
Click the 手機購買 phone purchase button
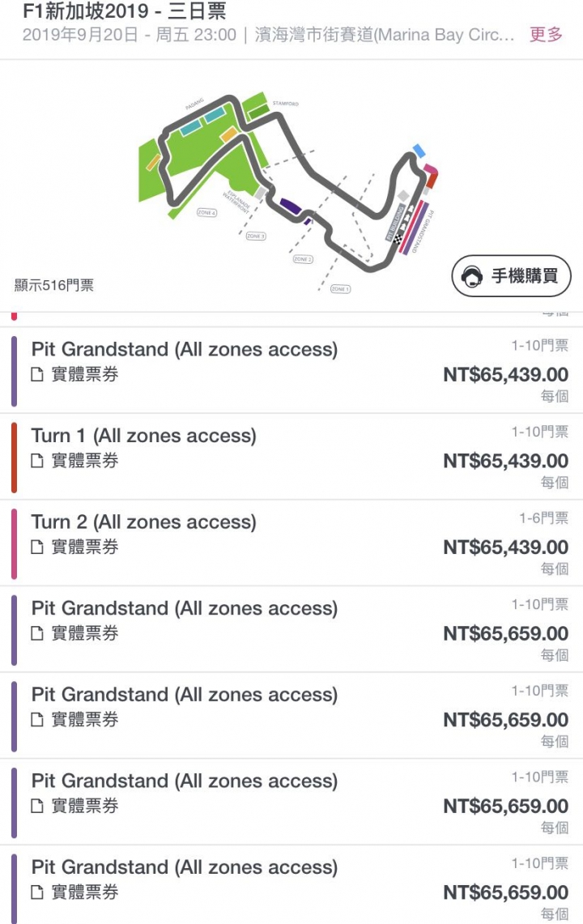(x=511, y=276)
